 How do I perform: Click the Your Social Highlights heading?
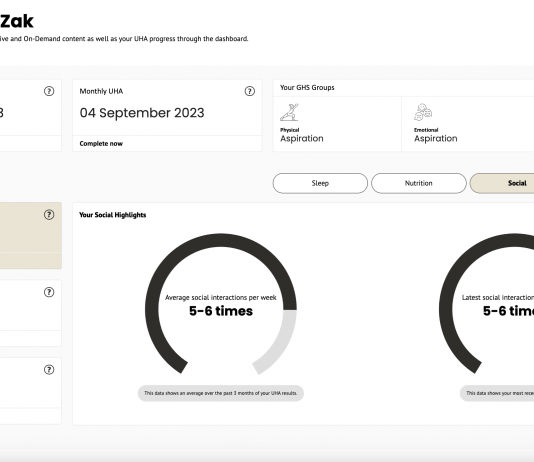tap(113, 215)
